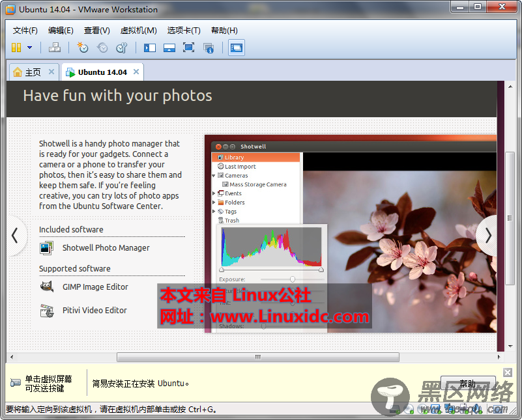The image size is (522, 420).
Task: Click the vertical scrollbar up arrow
Action: point(510,87)
